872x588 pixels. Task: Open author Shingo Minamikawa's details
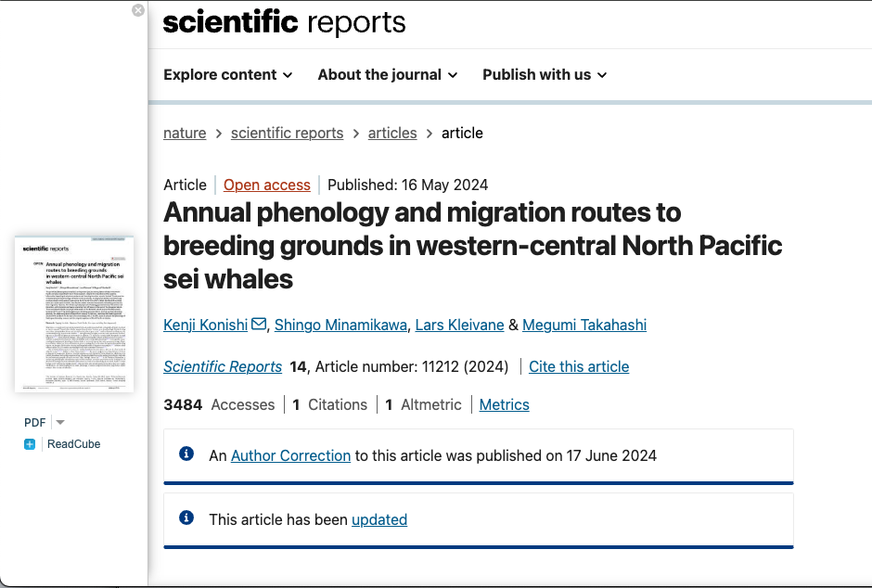tap(339, 325)
